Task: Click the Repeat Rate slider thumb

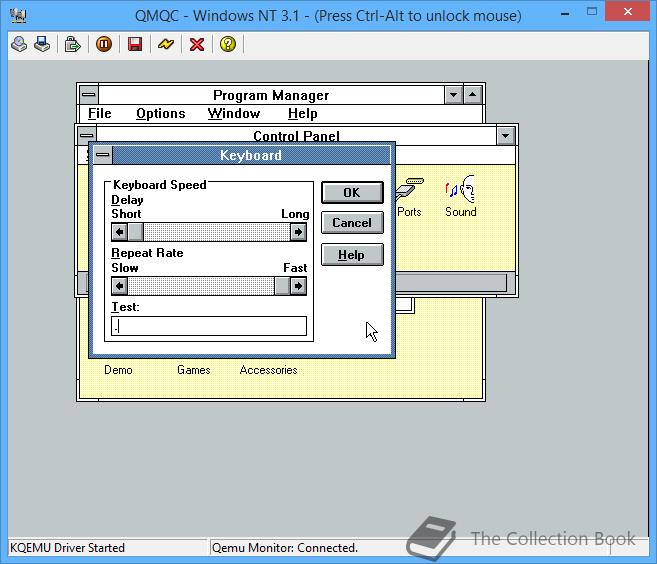Action: point(282,286)
